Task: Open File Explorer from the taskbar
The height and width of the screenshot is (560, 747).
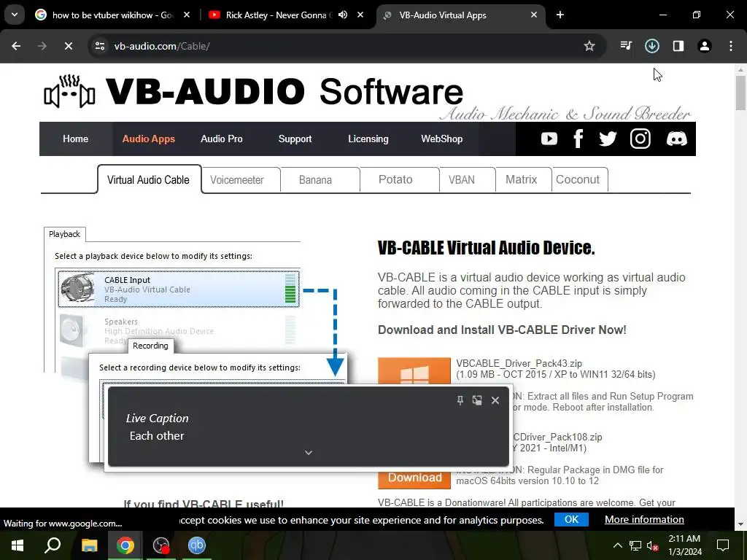Action: point(89,545)
